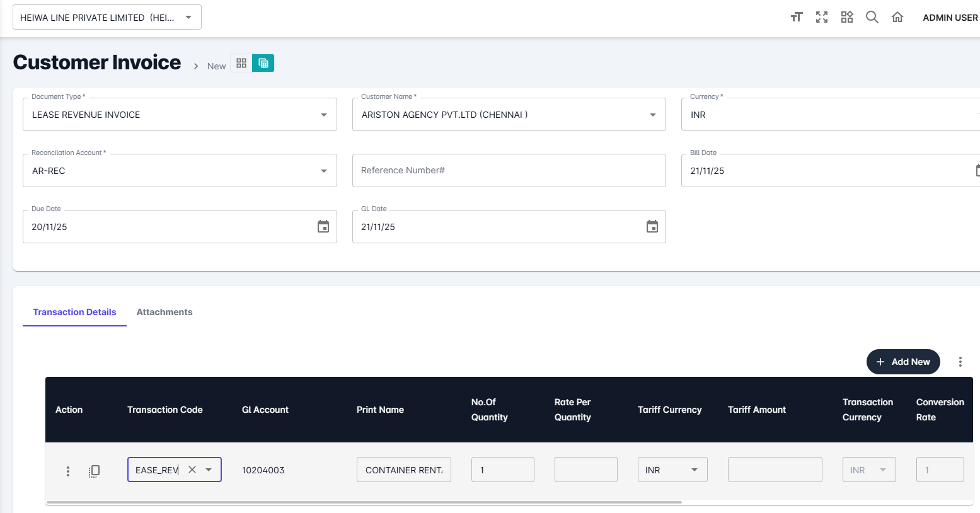Open Due Date calendar picker
The image size is (980, 513).
pos(323,227)
